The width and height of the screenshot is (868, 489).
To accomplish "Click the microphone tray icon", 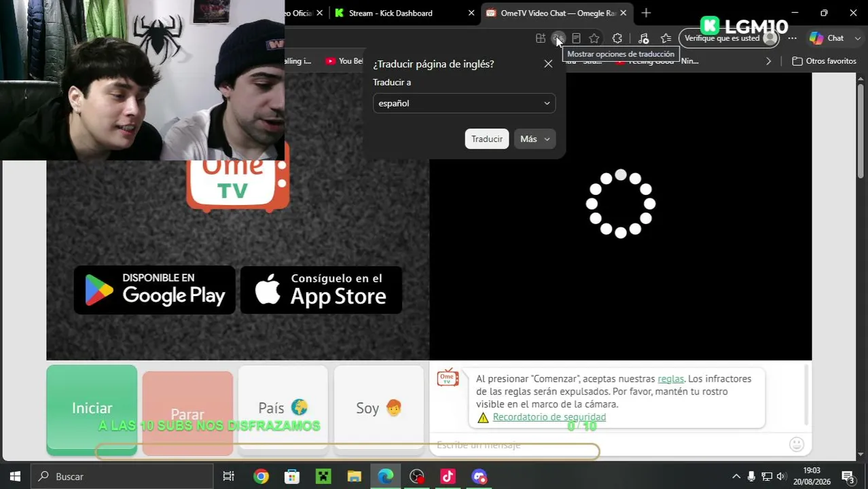I will [751, 477].
